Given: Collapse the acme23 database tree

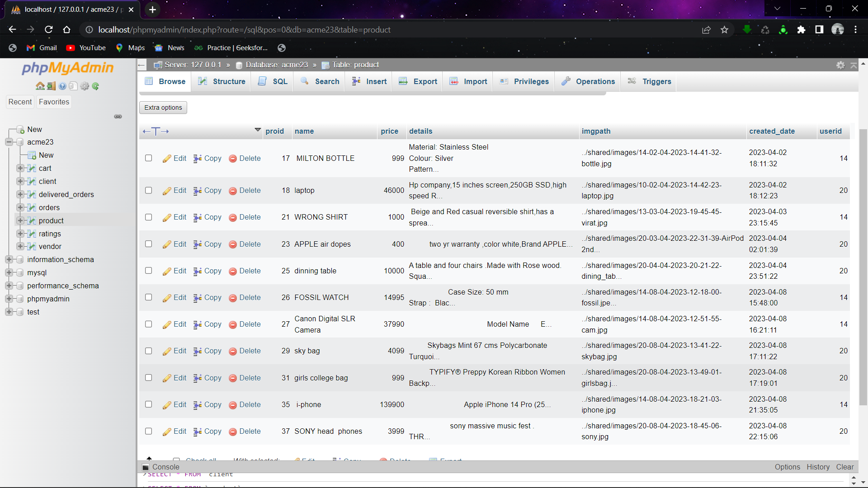Looking at the screenshot, I should (x=9, y=142).
